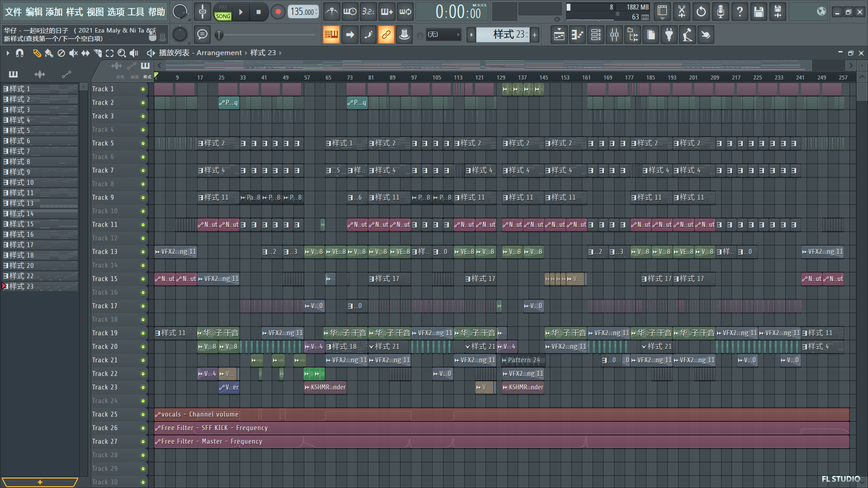The width and height of the screenshot is (868, 488).
Task: Open the 样式 menu
Action: [x=75, y=12]
